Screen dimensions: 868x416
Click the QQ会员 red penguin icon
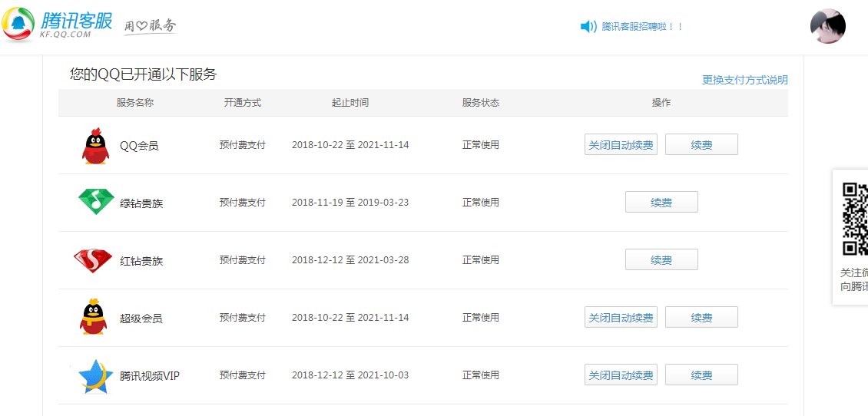click(x=95, y=147)
